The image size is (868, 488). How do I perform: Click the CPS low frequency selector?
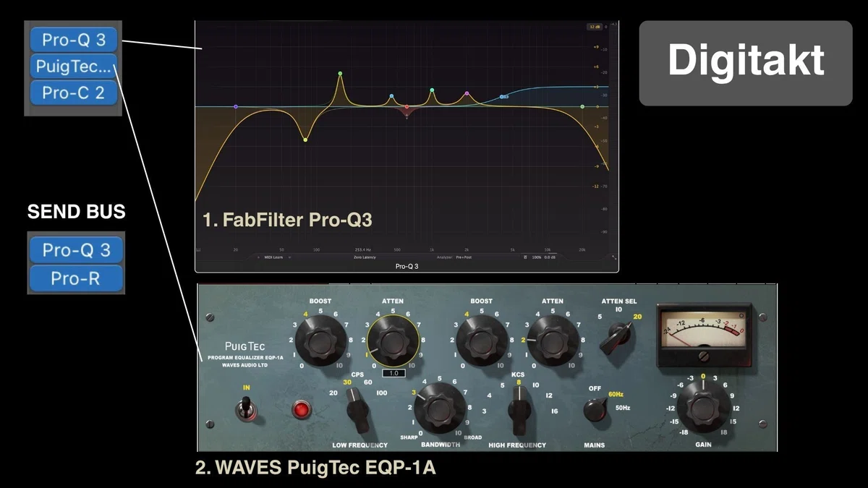tap(357, 409)
